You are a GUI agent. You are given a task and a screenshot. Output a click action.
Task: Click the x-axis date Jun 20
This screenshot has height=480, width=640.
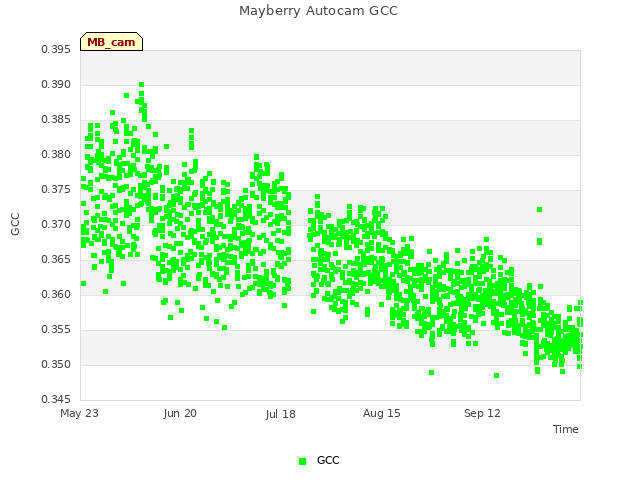pos(180,413)
